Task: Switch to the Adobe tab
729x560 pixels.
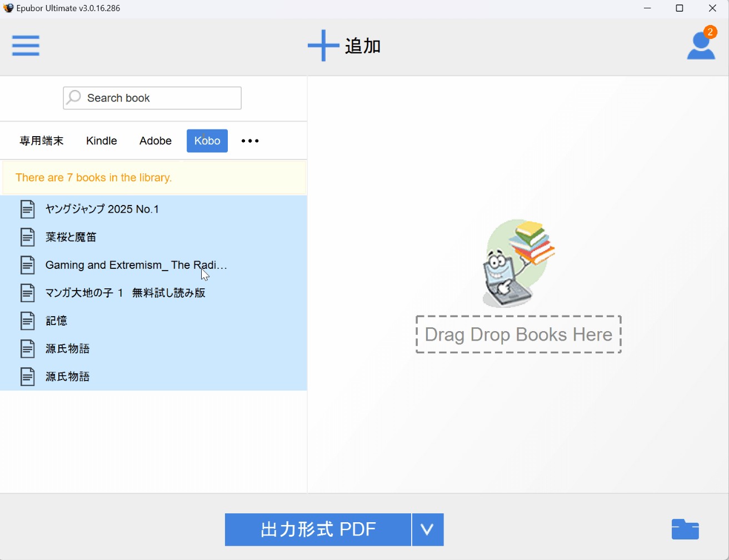Action: coord(156,141)
